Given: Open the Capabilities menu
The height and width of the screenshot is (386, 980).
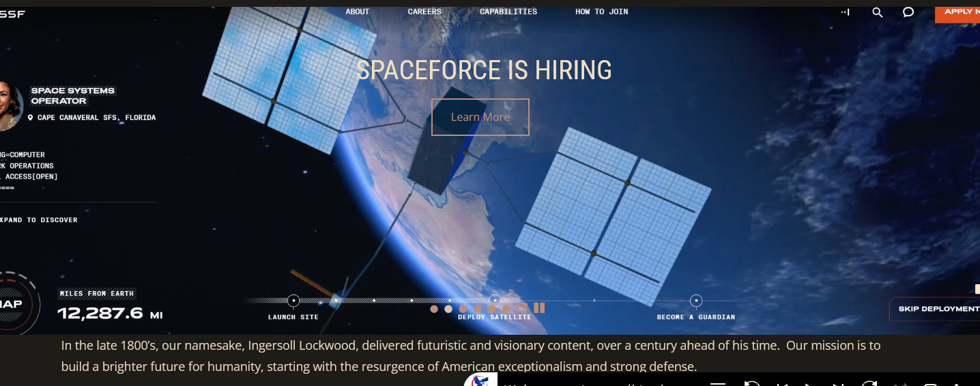Looking at the screenshot, I should 508,12.
